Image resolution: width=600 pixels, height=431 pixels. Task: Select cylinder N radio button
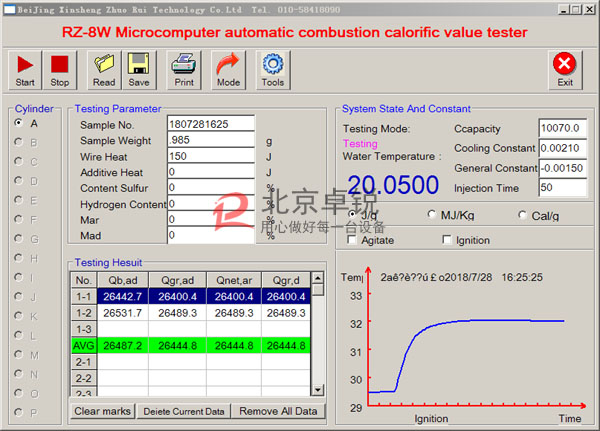point(18,374)
